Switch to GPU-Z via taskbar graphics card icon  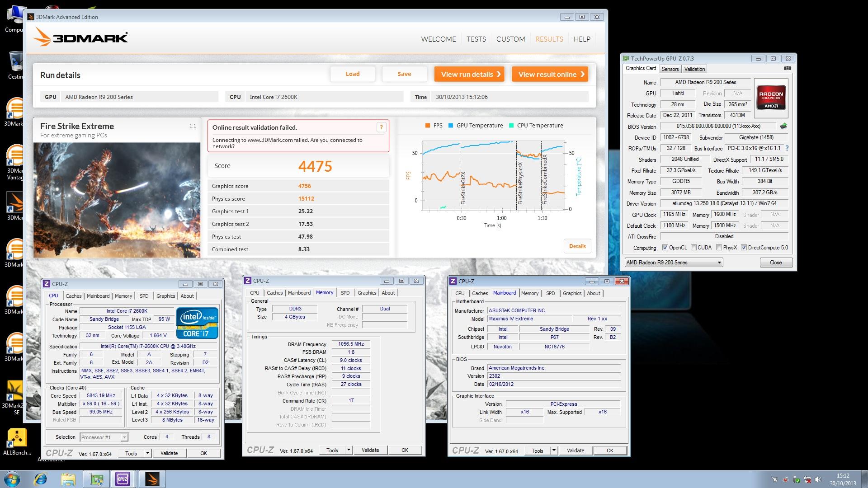click(x=96, y=479)
